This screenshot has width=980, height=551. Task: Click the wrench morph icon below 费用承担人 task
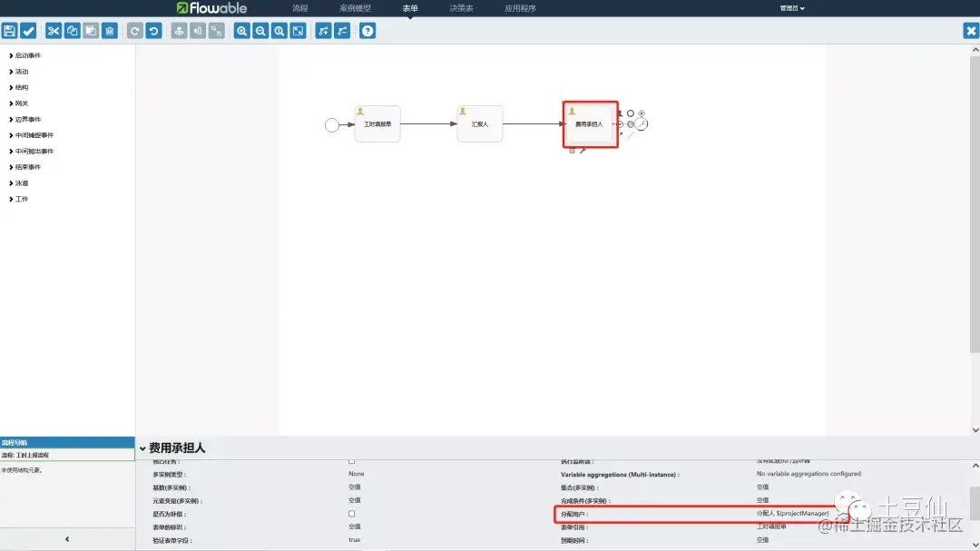[583, 151]
